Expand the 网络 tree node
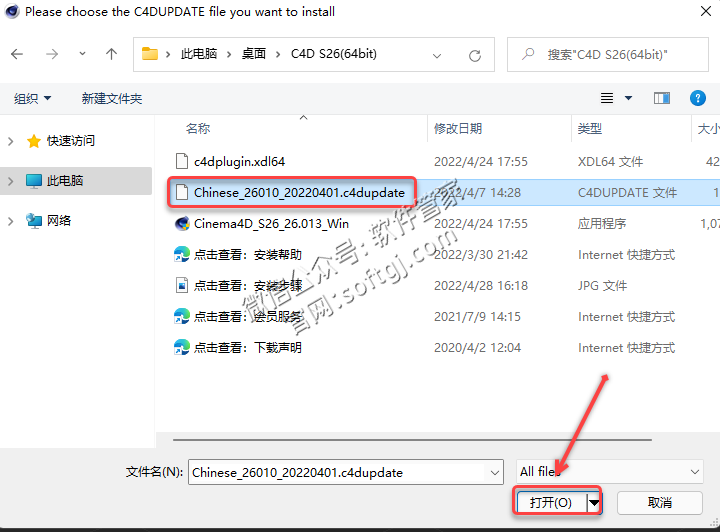 pyautogui.click(x=11, y=220)
